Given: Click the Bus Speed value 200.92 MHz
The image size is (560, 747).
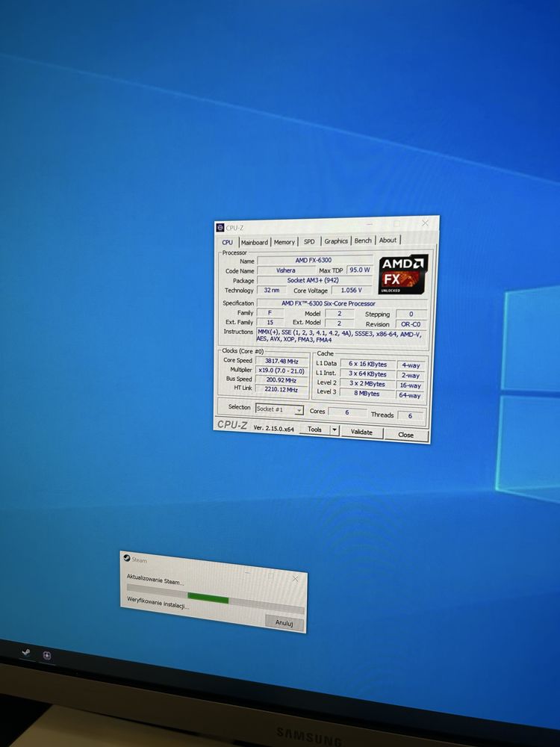Looking at the screenshot, I should coord(282,380).
